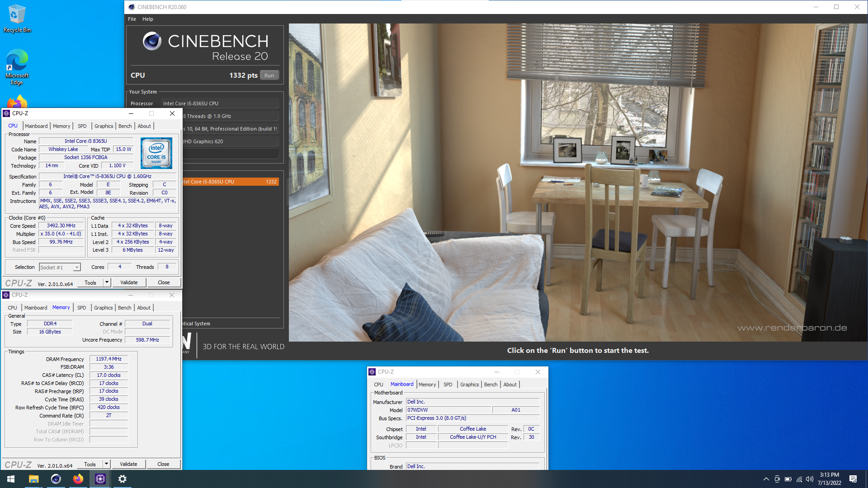Screen dimensions: 868x488
Task: Open Bench tab in Memory CPU-Z window
Action: click(125, 308)
